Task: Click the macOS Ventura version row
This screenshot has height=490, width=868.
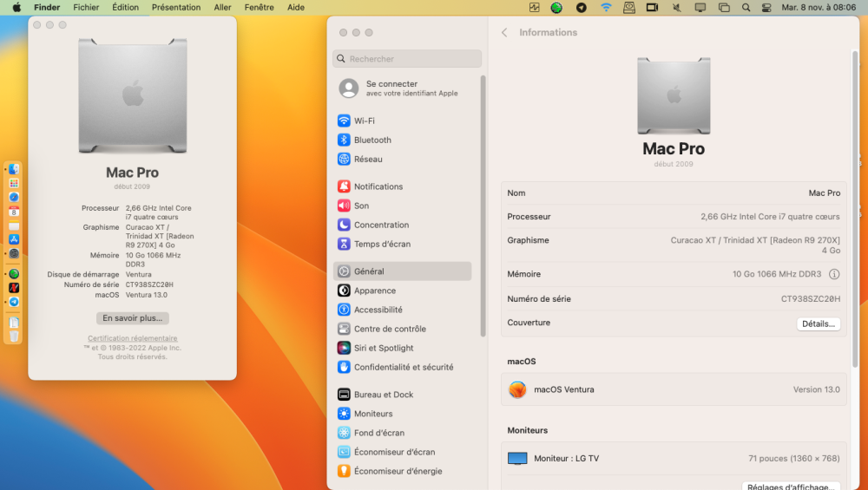Action: coord(674,389)
